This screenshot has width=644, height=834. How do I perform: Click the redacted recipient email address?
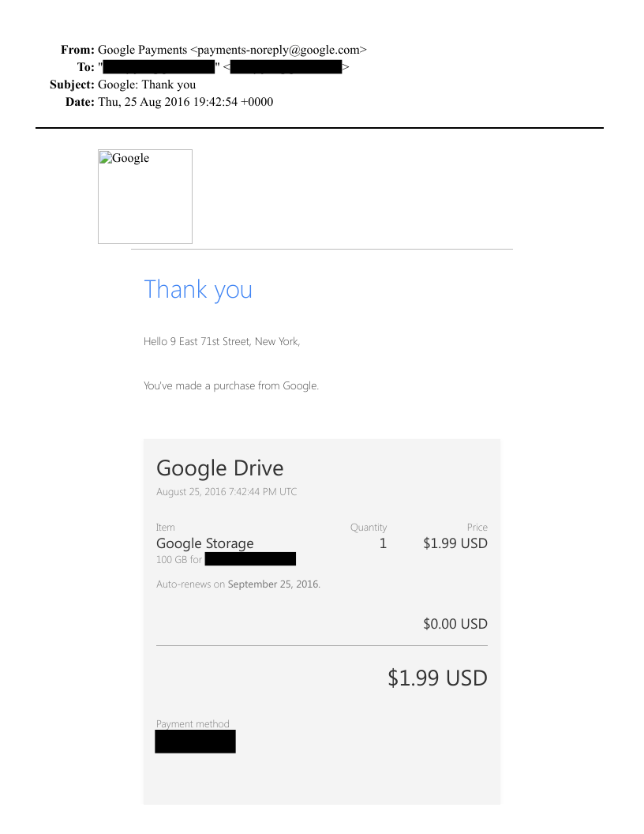(286, 67)
